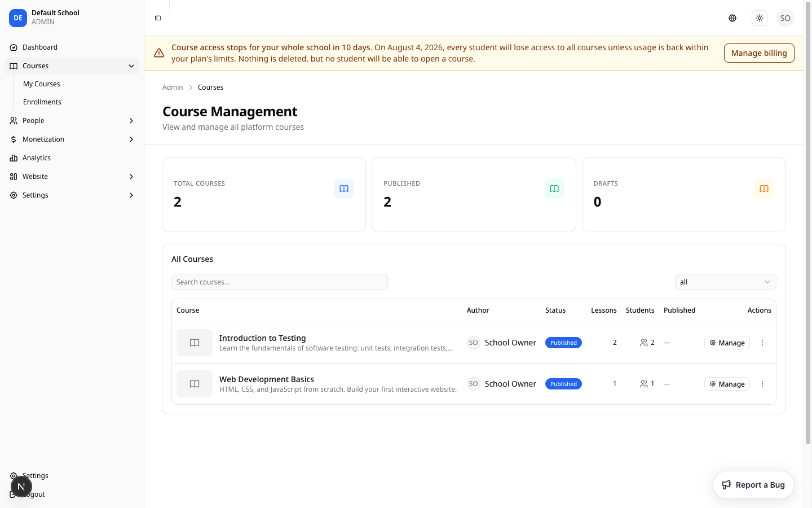Screen dimensions: 812x508
Task: Open Enrollments in sidebar
Action: (79, 102)
